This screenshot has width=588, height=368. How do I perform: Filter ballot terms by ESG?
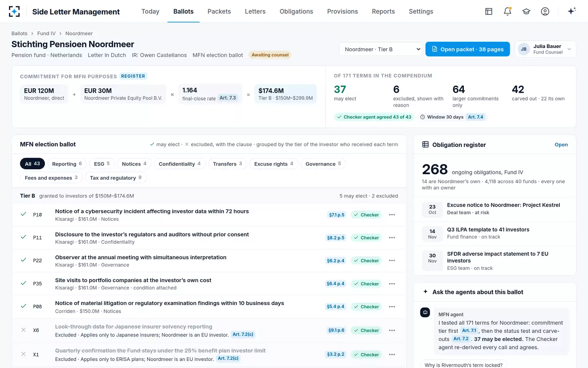point(102,164)
